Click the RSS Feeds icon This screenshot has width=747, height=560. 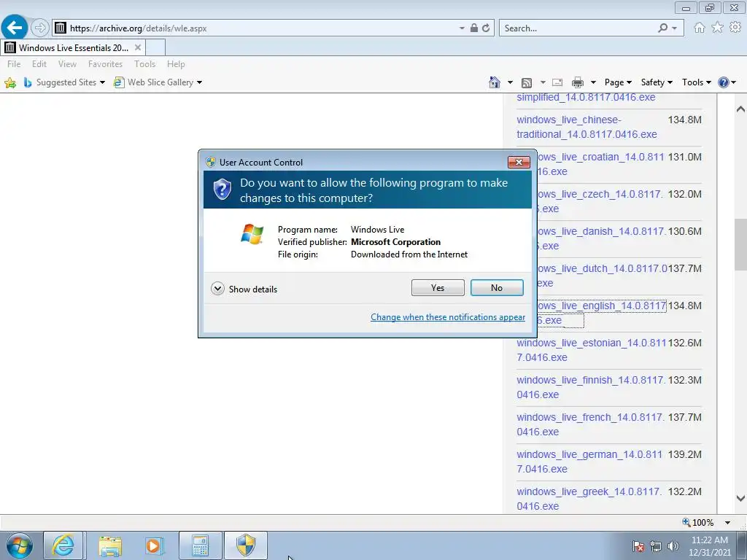(527, 83)
